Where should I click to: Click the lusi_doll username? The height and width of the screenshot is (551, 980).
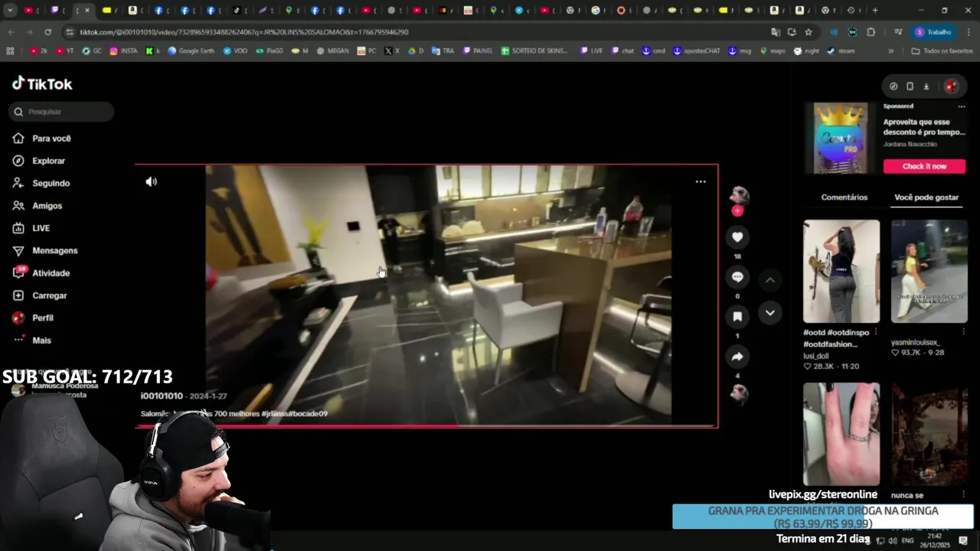coord(816,356)
